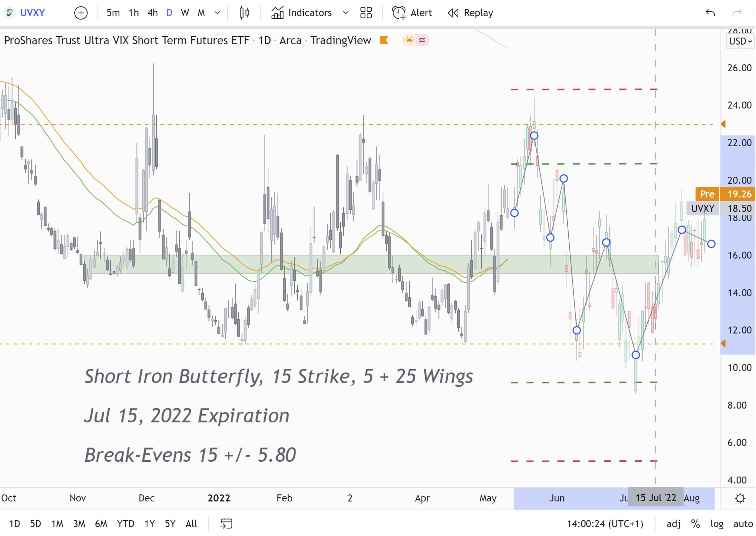Viewport: 756px width, 536px height.
Task: Open the go-to-date calendar icon
Action: (226, 523)
